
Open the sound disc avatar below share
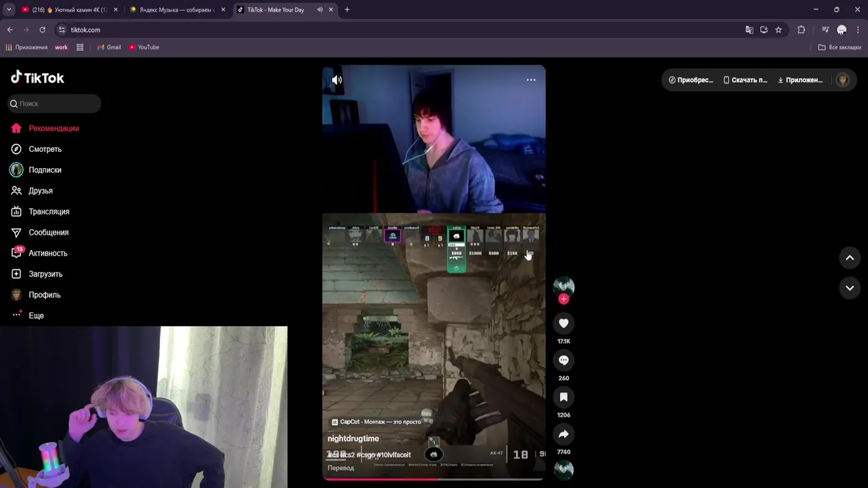pyautogui.click(x=564, y=470)
